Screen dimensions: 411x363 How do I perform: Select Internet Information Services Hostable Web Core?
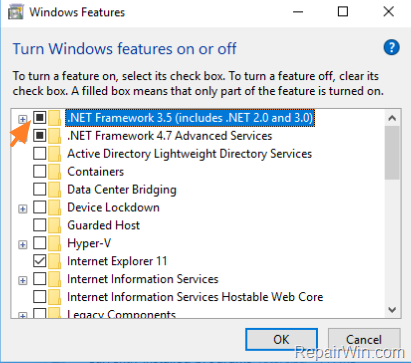click(195, 297)
